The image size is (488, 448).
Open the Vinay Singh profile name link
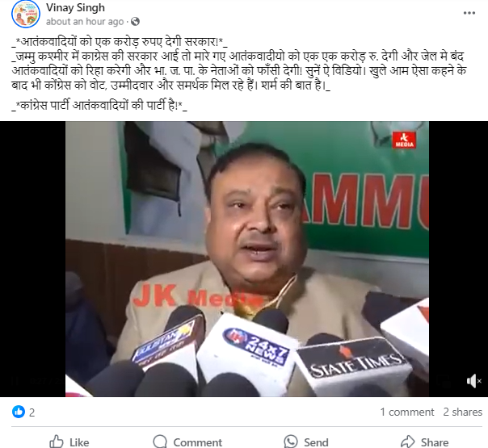pos(75,8)
